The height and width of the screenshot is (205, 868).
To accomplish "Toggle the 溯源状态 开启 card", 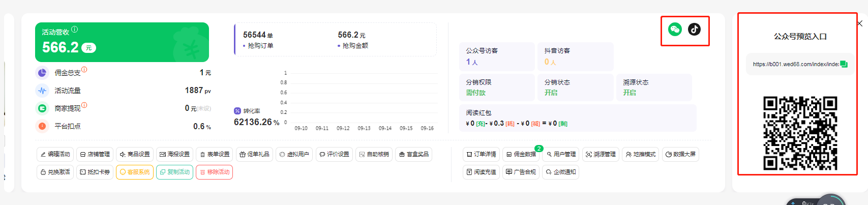I will point(654,87).
